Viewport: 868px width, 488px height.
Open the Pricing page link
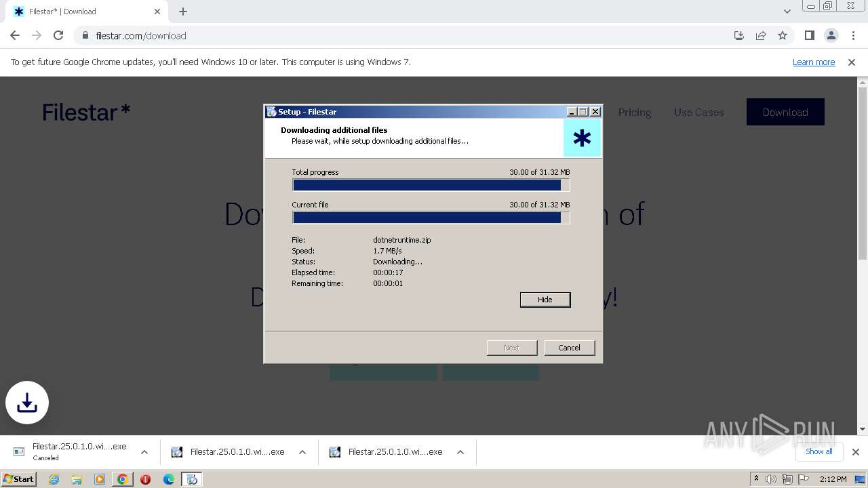[635, 113]
